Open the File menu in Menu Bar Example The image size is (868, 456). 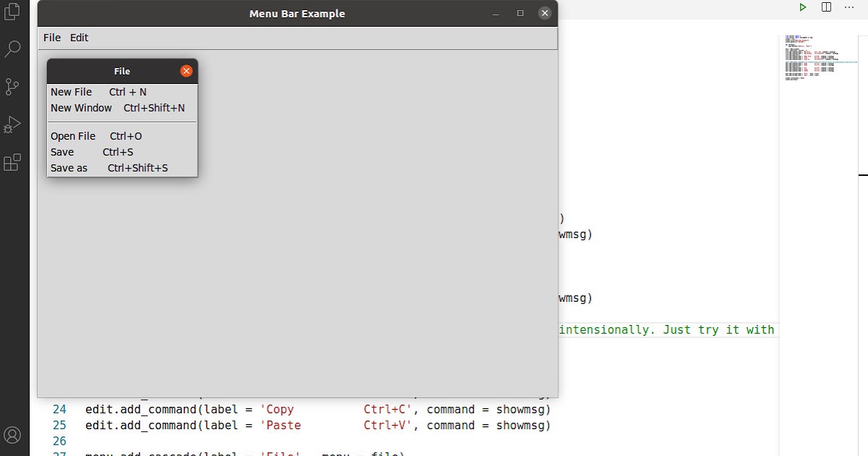pos(51,38)
